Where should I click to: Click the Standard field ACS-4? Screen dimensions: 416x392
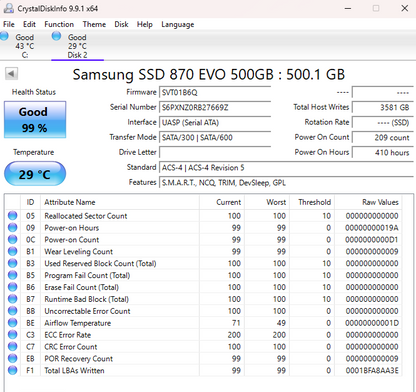point(286,167)
